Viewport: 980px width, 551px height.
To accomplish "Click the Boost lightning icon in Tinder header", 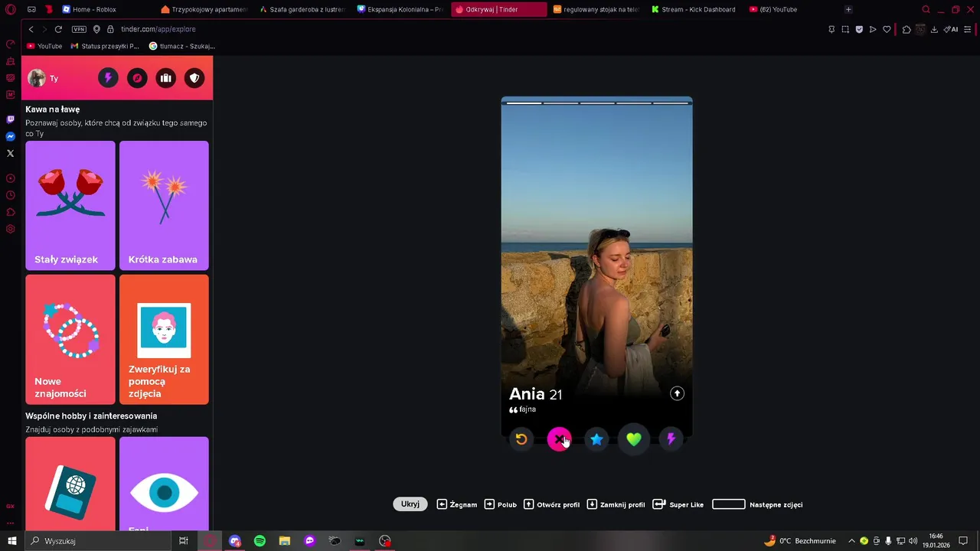I will coord(108,78).
